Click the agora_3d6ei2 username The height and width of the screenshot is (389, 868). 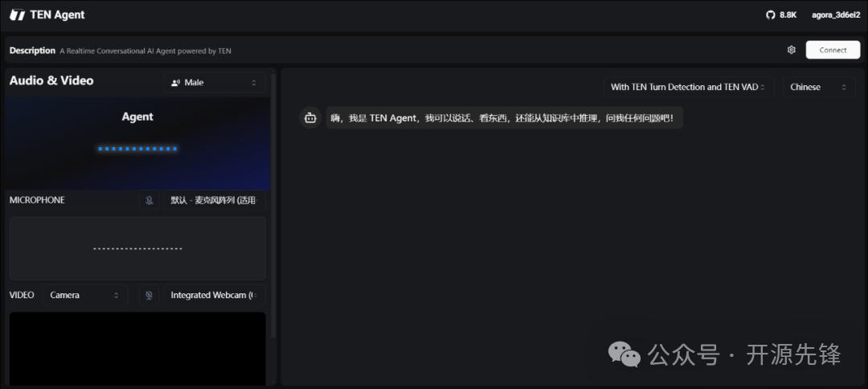pos(836,15)
